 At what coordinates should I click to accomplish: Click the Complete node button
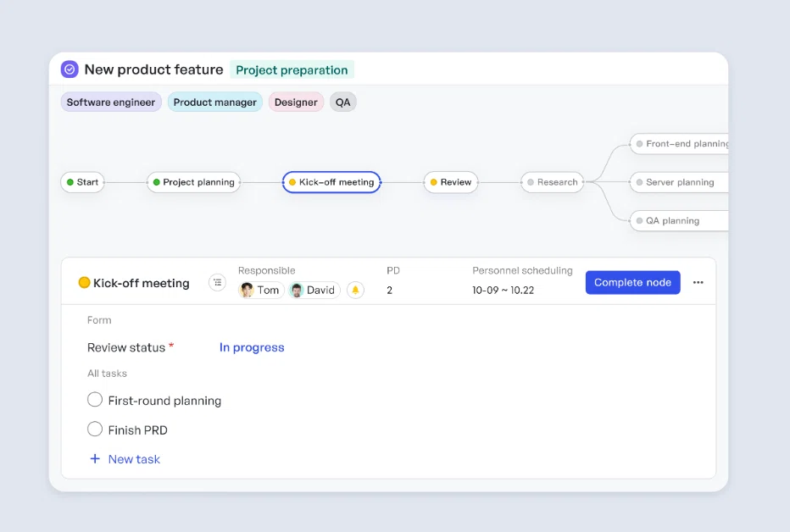tap(633, 282)
